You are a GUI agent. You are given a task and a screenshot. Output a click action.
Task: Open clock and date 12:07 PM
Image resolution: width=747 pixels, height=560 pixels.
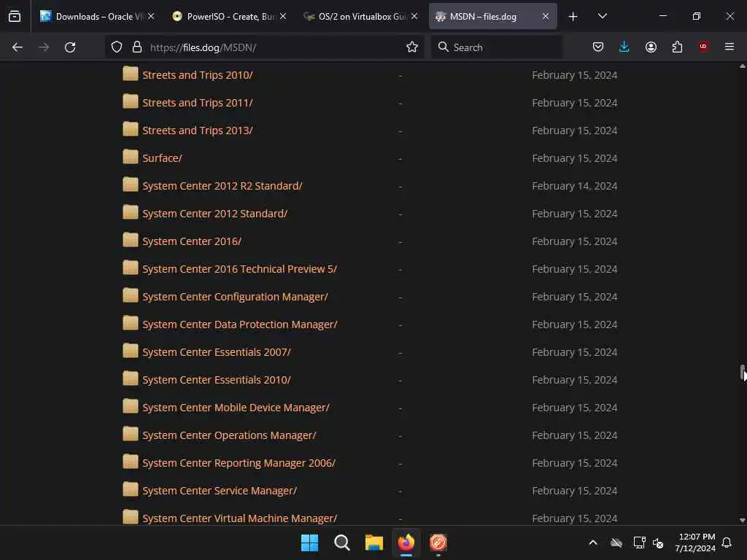point(695,542)
